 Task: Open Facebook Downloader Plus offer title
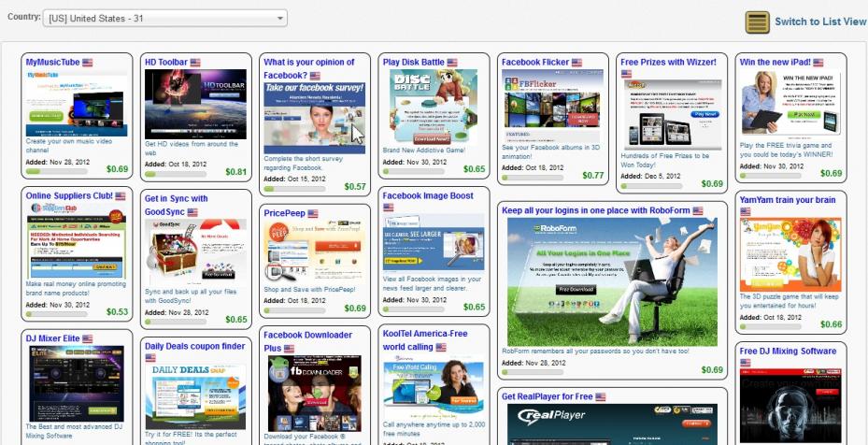click(307, 341)
